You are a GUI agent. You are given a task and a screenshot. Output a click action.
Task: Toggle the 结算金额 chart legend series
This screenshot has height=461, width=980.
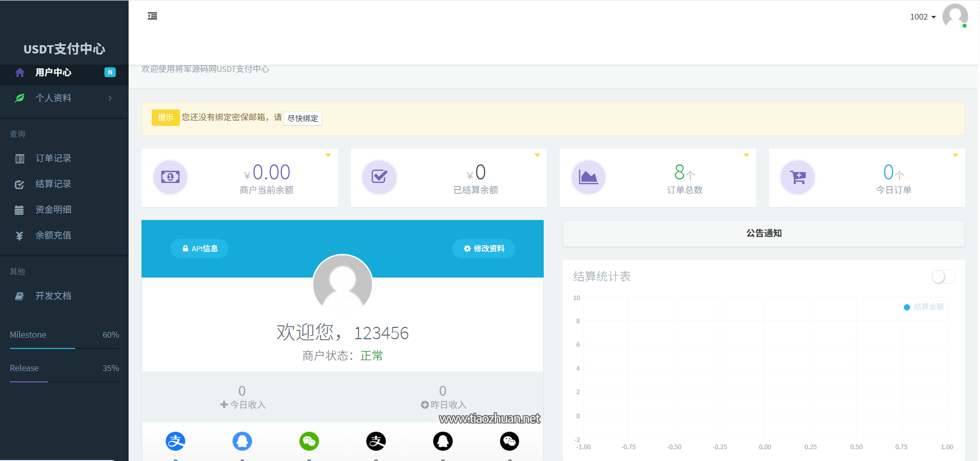[x=924, y=307]
